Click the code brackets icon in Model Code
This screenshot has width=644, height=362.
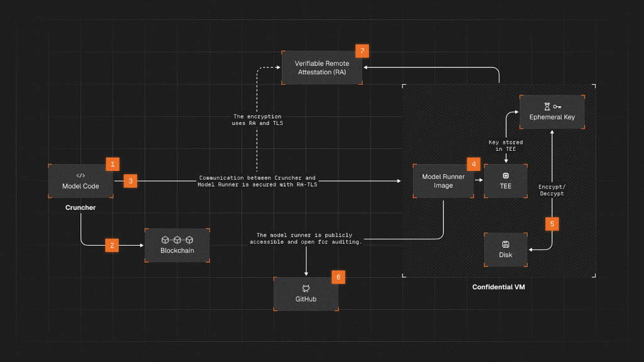[80, 176]
